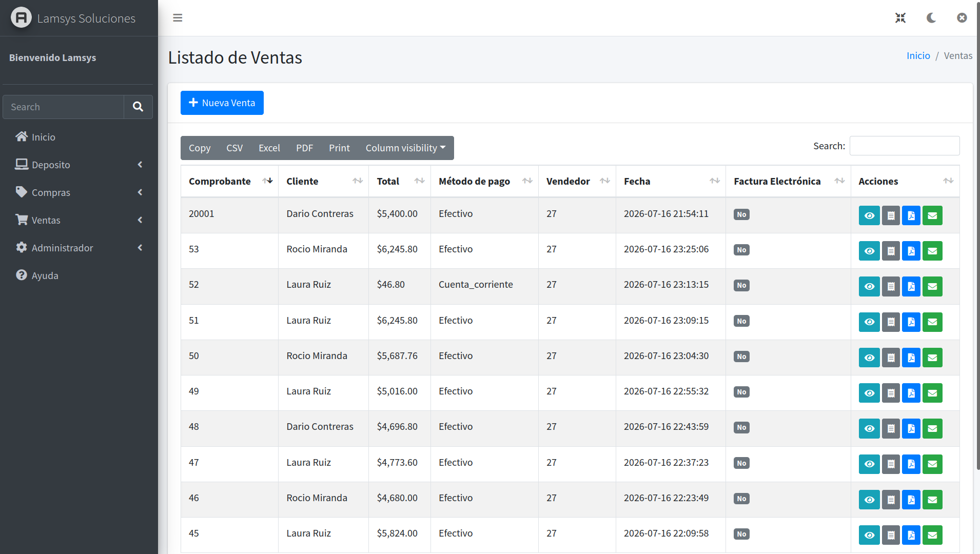This screenshot has height=554, width=980.
Task: View sale 53 with eye icon
Action: [x=869, y=251]
